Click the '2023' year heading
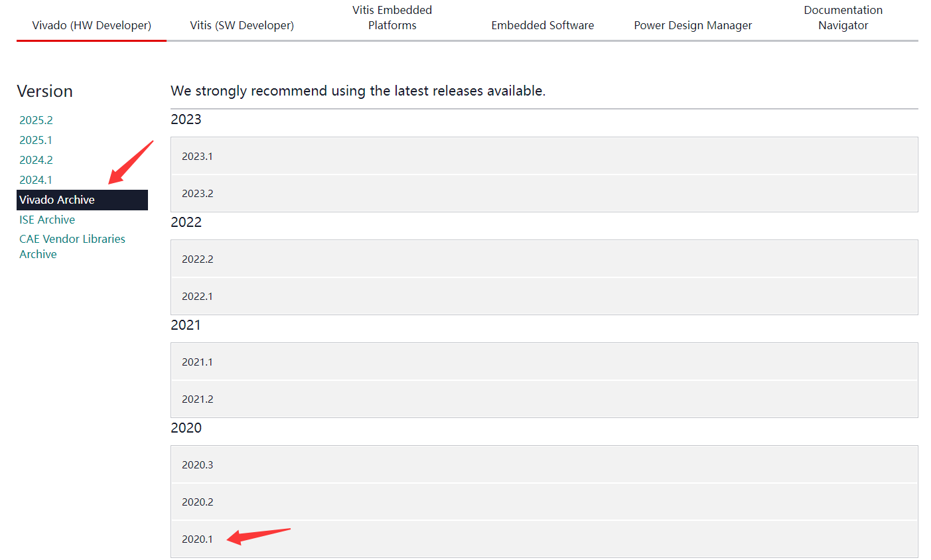This screenshot has width=931, height=560. click(x=186, y=119)
